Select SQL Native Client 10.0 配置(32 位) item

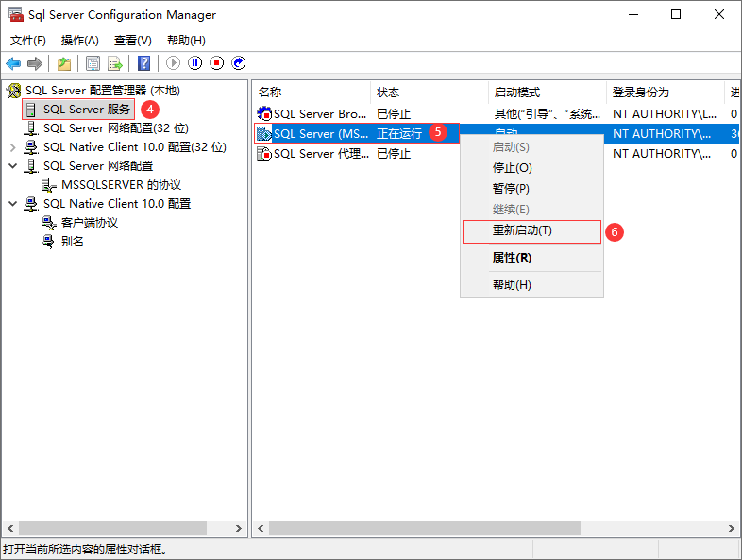[135, 147]
